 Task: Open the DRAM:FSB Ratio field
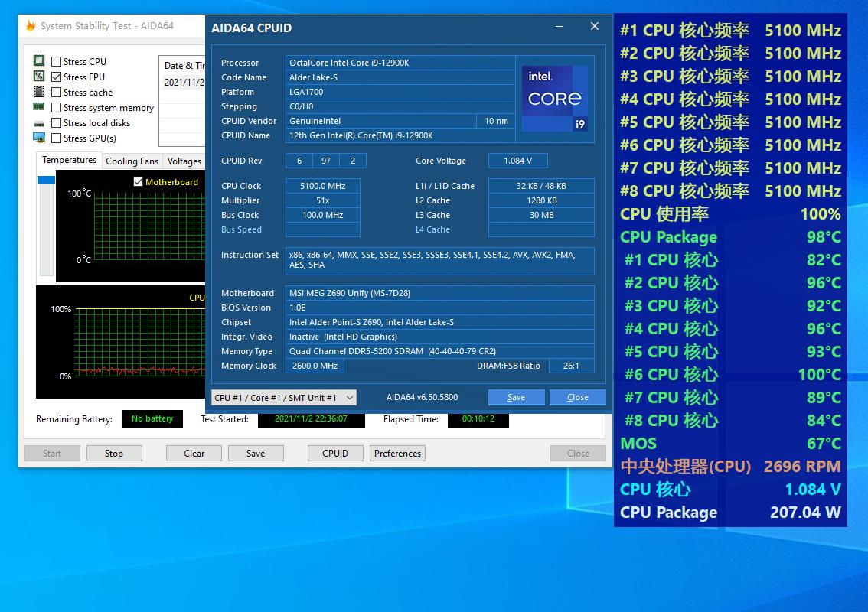click(571, 366)
